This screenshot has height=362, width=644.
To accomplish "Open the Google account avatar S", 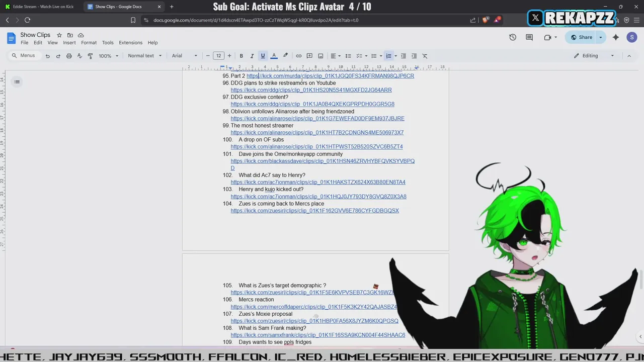I will click(x=632, y=37).
